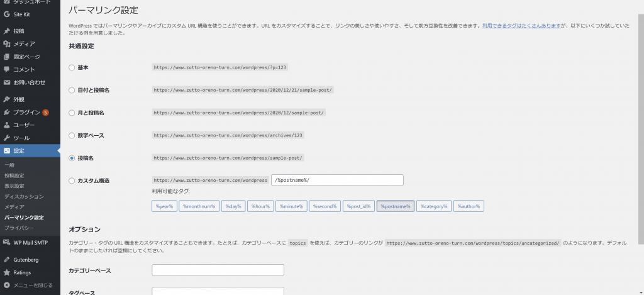Screen dimensions: 644x295
Task: Select the 月と投稿名 radio button
Action: 72,113
